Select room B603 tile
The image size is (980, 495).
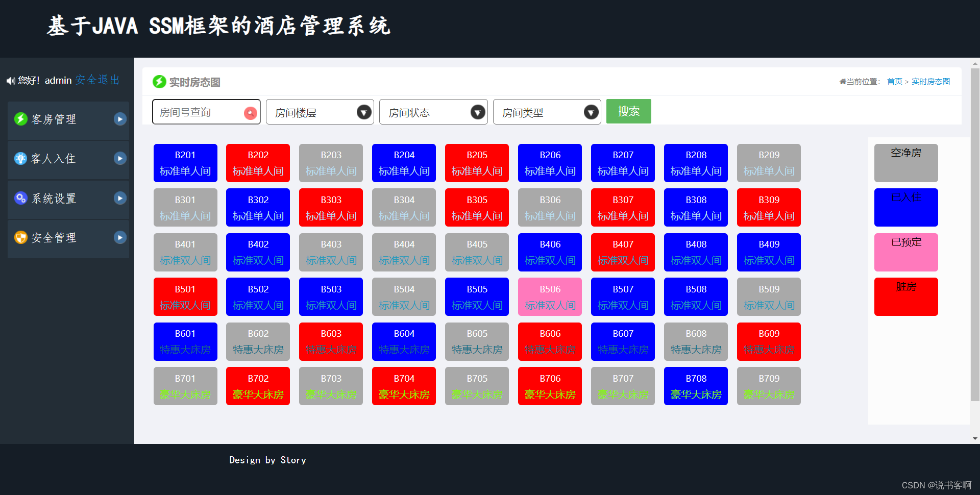tap(331, 341)
